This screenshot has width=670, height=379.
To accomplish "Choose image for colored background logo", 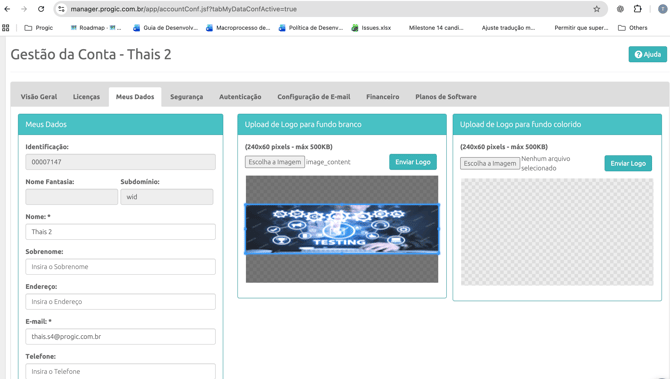I will point(490,163).
